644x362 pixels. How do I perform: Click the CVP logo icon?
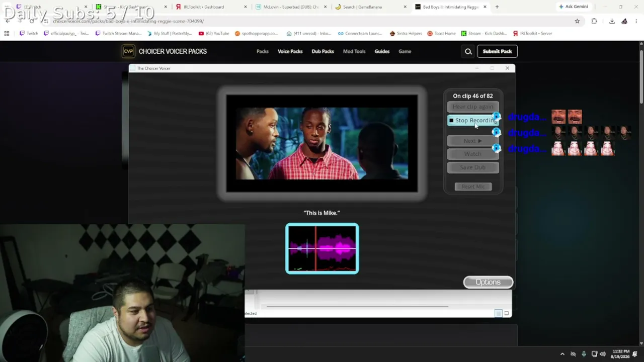[128, 51]
